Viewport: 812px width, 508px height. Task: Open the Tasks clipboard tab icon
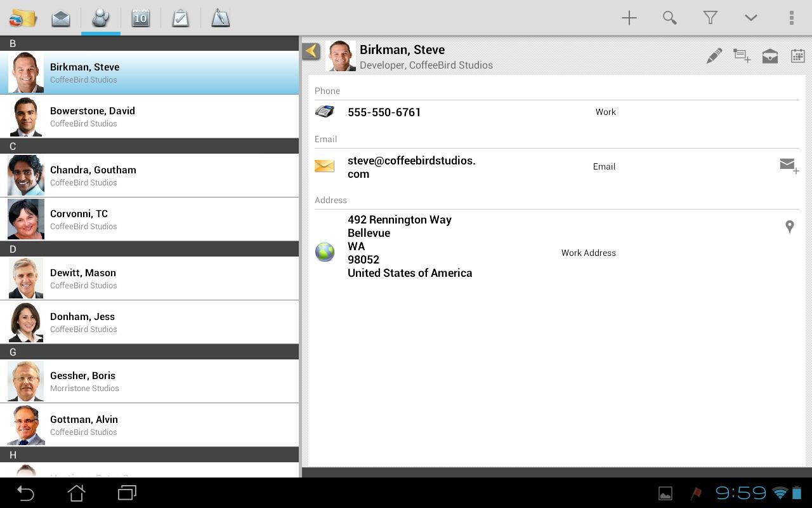click(181, 18)
